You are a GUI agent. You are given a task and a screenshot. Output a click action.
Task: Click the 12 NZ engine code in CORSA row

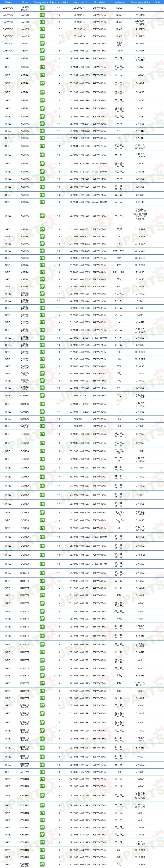tap(140, 451)
